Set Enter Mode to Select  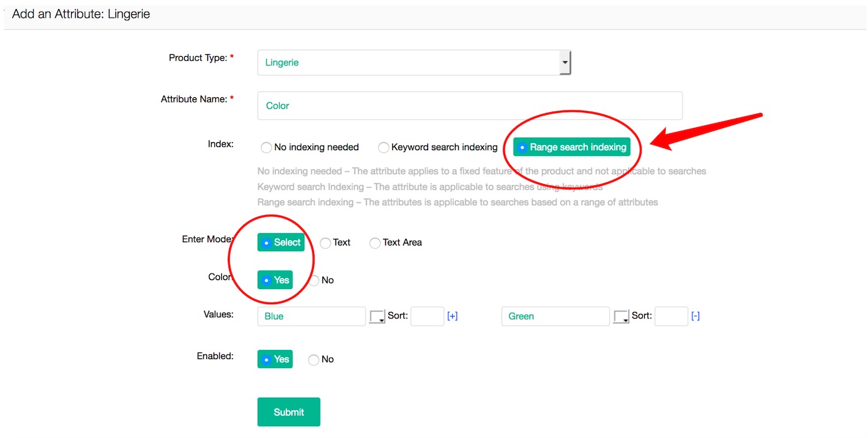click(x=281, y=242)
